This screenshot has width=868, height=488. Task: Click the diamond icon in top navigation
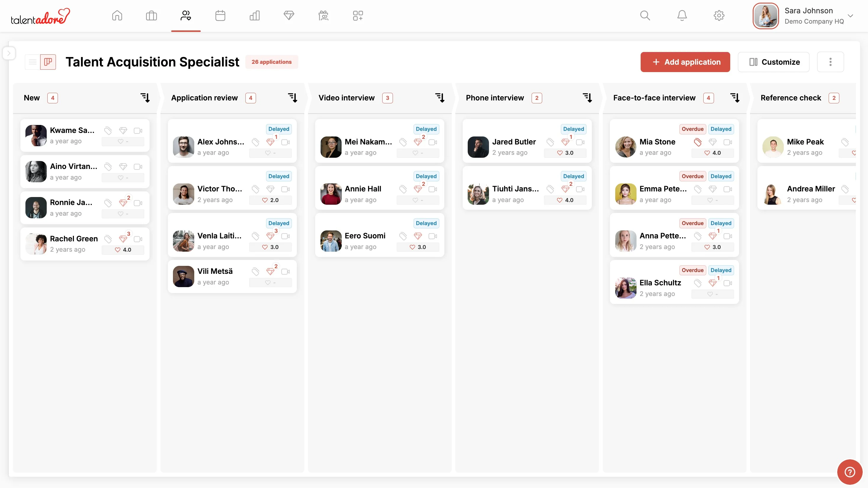click(289, 15)
